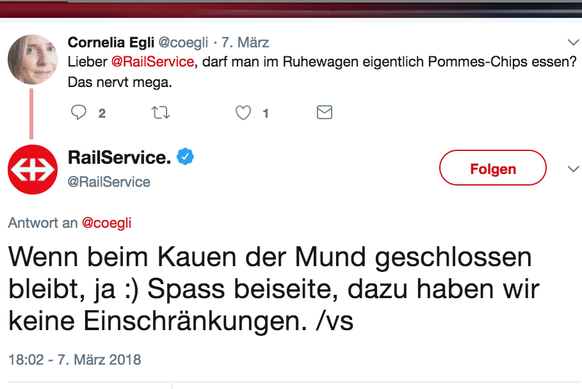Click the reply count number 2
This screenshot has height=389, width=582.
(x=102, y=113)
